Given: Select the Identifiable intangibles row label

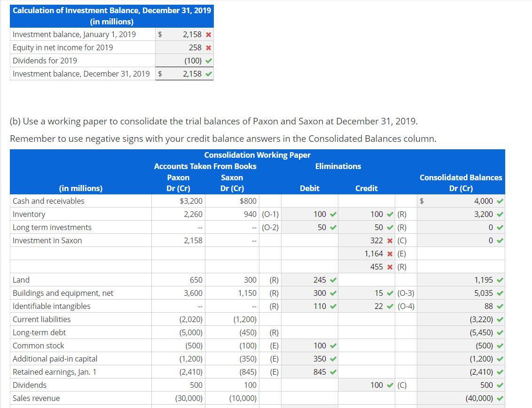Looking at the screenshot, I should [x=52, y=307].
